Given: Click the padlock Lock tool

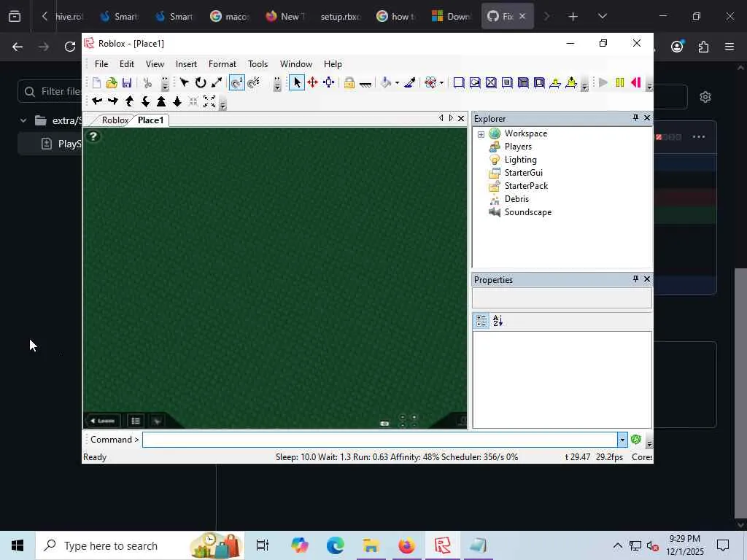Looking at the screenshot, I should [x=349, y=83].
